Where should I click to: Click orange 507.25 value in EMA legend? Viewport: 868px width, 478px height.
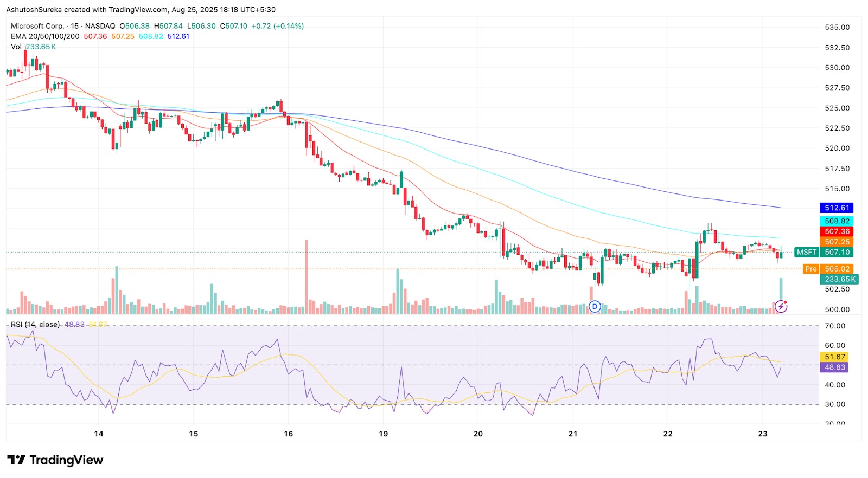[x=123, y=36]
